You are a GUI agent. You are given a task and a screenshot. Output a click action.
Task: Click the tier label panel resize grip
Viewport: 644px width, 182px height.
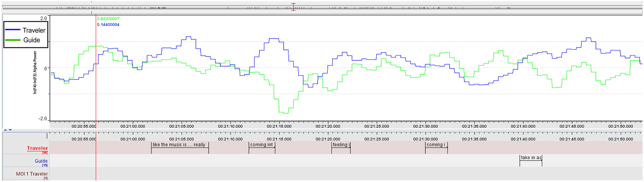pyautogui.click(x=47, y=136)
